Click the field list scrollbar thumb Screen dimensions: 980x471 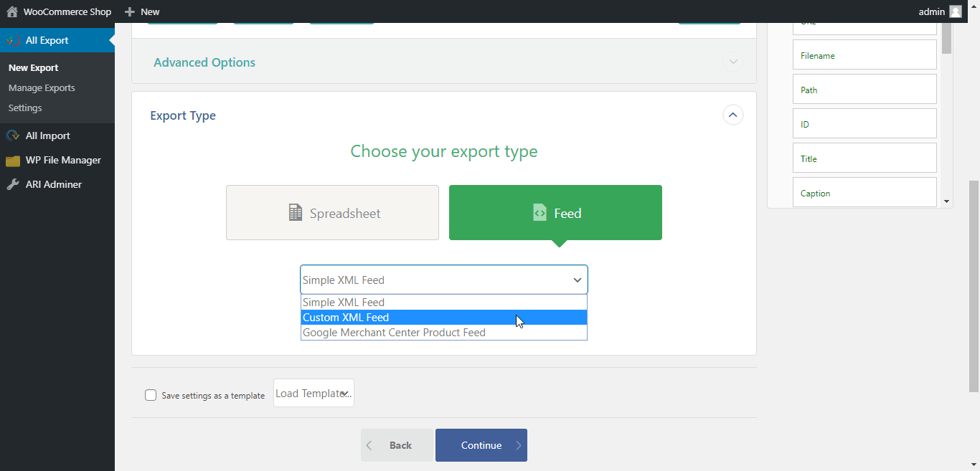pos(947,38)
